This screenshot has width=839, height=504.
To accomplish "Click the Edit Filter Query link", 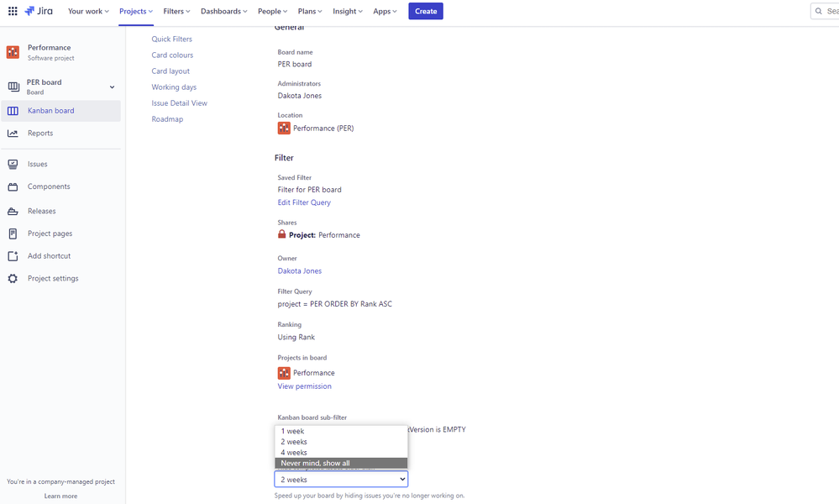I will coord(304,202).
